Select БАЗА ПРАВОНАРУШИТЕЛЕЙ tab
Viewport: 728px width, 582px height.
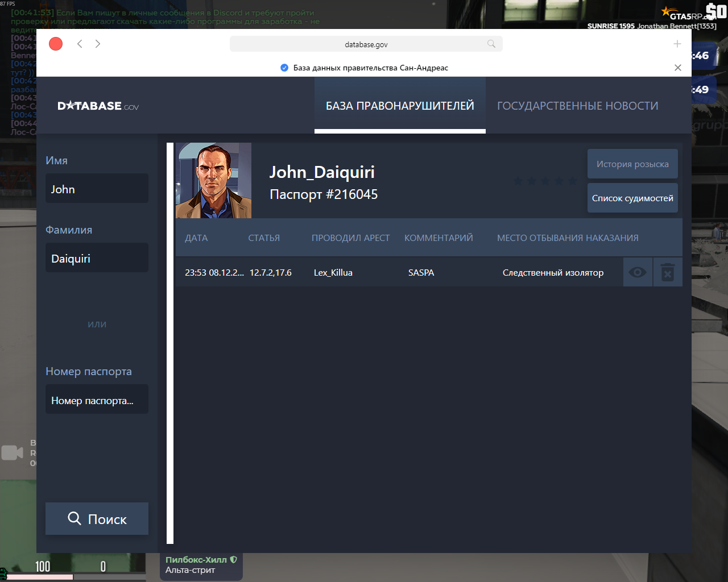click(x=400, y=106)
